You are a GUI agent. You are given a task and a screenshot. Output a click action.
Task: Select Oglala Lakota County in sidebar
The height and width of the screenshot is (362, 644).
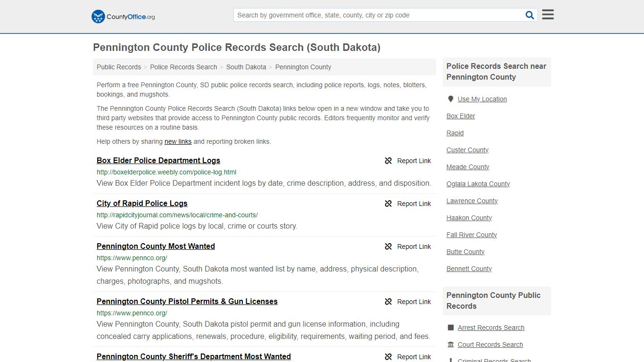478,184
